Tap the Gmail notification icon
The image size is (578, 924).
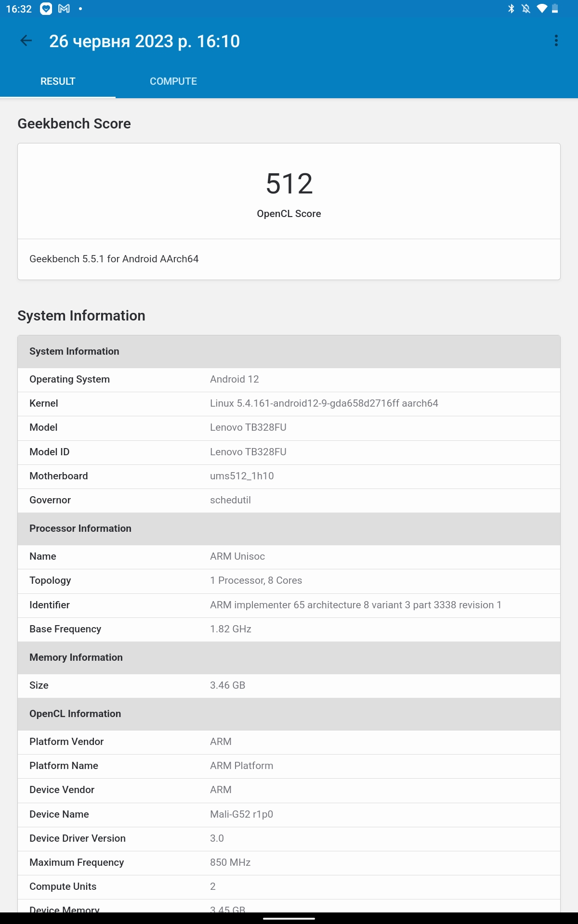click(x=64, y=9)
